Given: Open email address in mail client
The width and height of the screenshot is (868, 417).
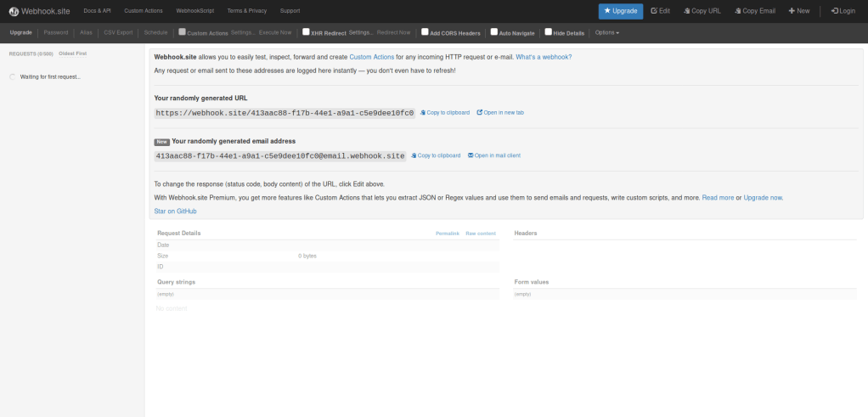Looking at the screenshot, I should coord(494,155).
